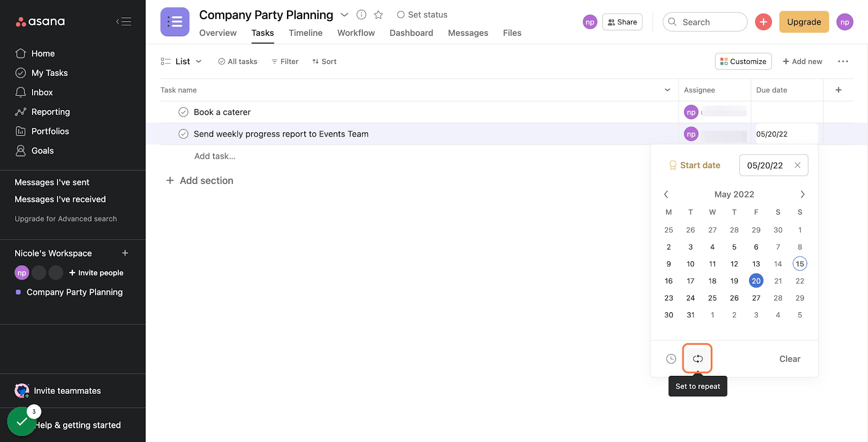Open the profile avatar in the top-right corner
Image resolution: width=868 pixels, height=442 pixels.
point(845,22)
